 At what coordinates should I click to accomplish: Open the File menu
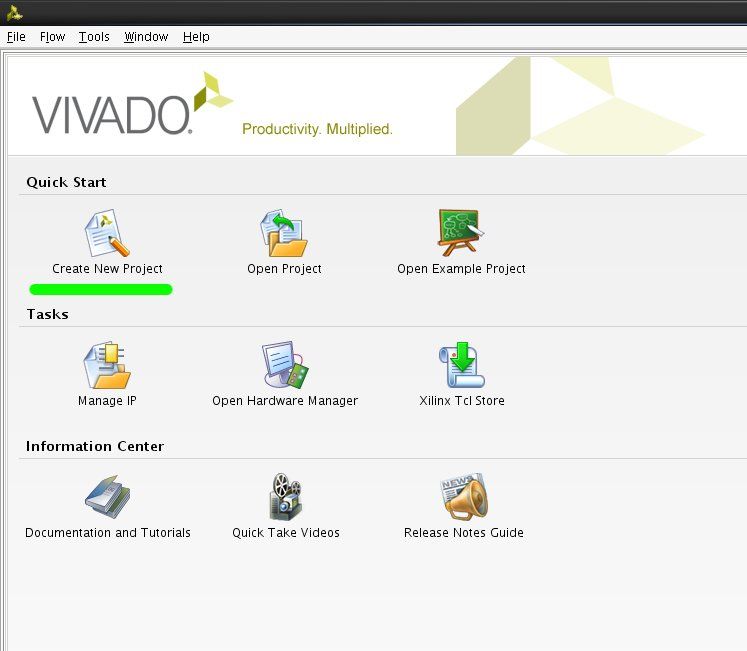16,37
